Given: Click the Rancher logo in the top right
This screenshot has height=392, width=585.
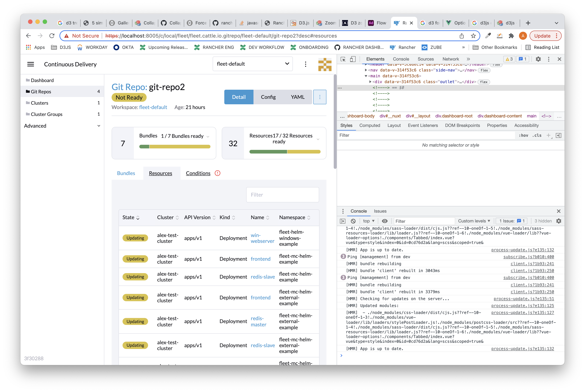Looking at the screenshot, I should coord(324,64).
